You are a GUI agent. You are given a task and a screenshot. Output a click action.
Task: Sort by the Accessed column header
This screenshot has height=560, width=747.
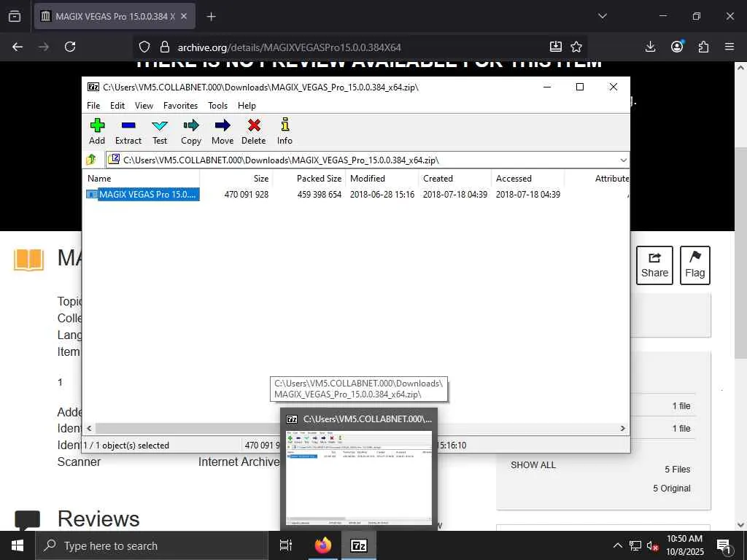tap(528, 179)
